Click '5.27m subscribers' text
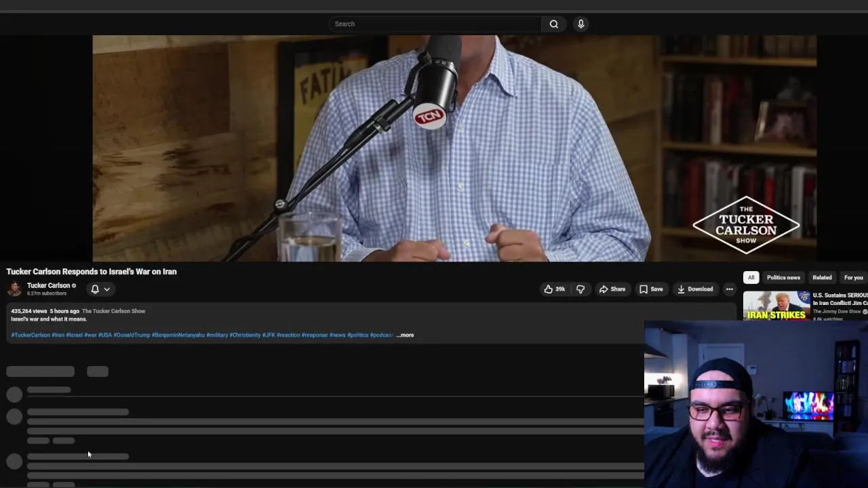This screenshot has height=488, width=868. [47, 293]
